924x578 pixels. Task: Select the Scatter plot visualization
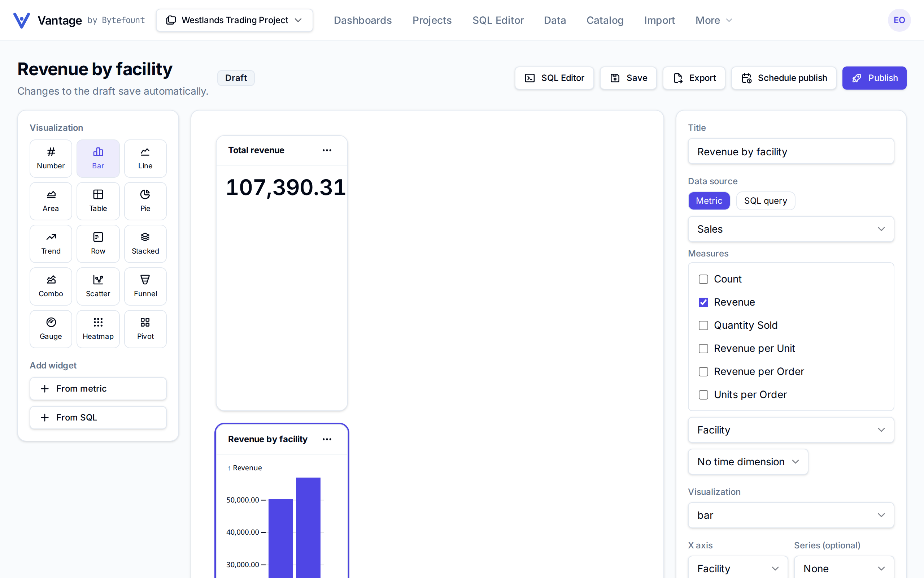click(98, 286)
